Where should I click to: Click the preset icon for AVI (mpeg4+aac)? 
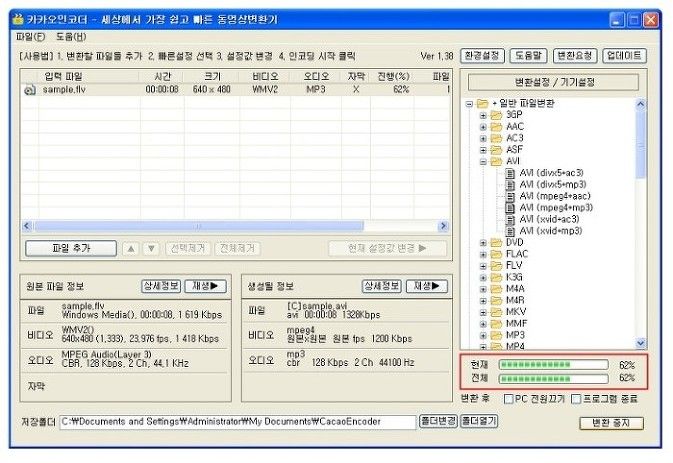point(510,197)
